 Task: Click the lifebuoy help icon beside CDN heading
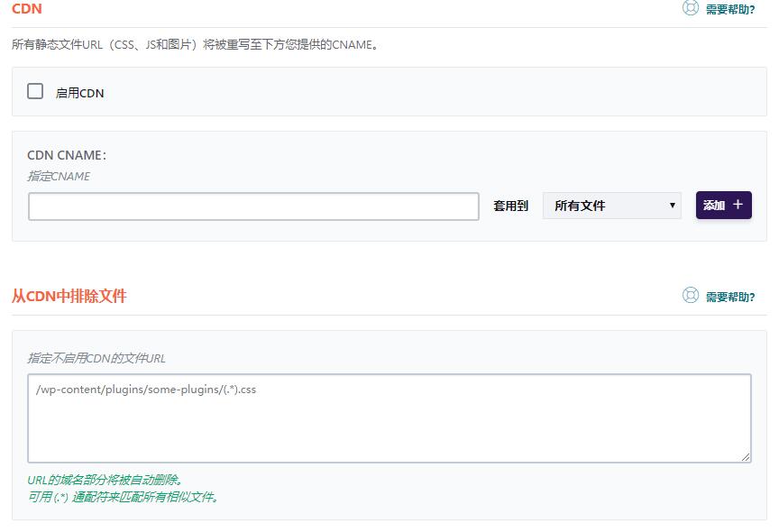pyautogui.click(x=690, y=8)
